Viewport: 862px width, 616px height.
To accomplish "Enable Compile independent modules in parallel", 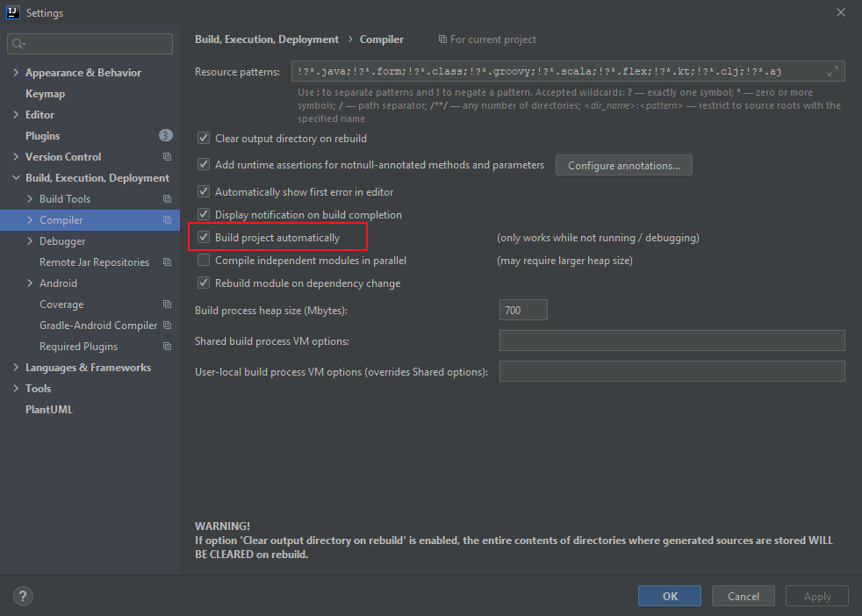I will pyautogui.click(x=203, y=260).
